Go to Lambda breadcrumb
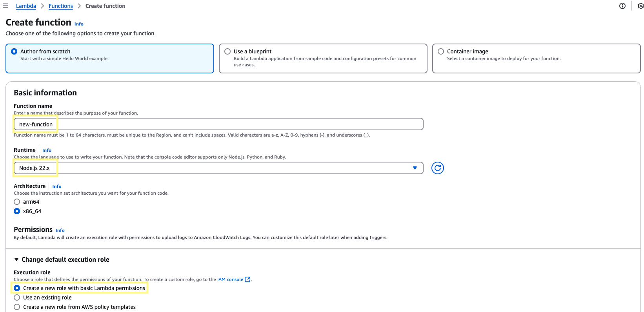 click(26, 6)
